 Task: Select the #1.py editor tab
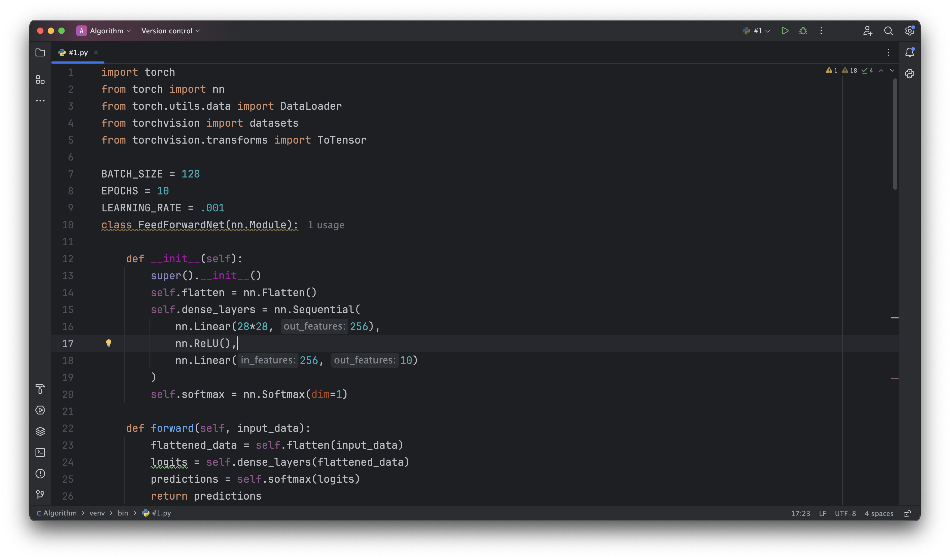78,52
